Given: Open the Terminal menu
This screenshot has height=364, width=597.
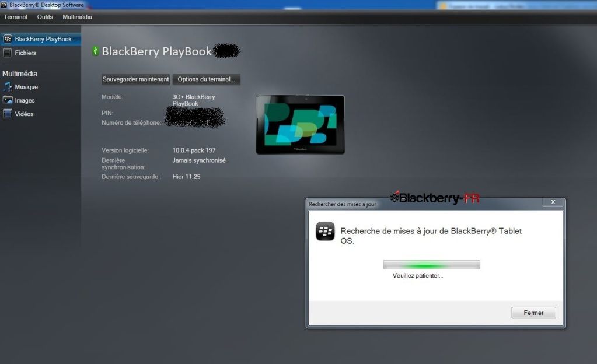Looking at the screenshot, I should coord(15,17).
